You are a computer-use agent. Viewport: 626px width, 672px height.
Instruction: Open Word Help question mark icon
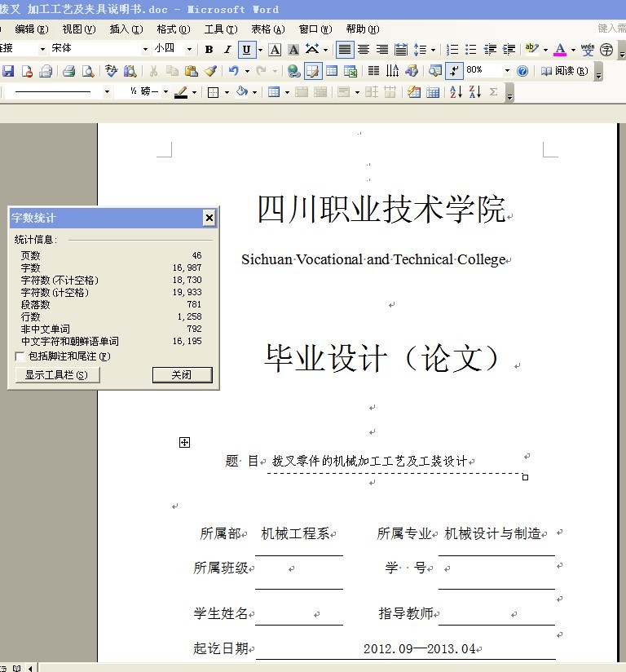522,71
